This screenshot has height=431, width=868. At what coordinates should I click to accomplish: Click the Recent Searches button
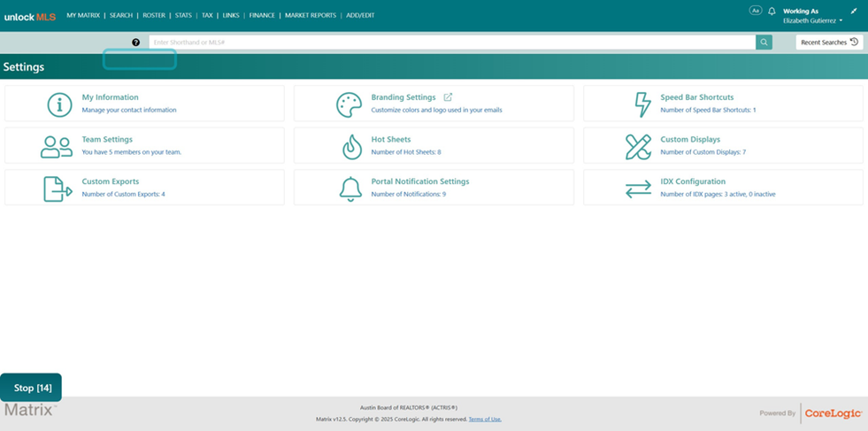point(829,42)
